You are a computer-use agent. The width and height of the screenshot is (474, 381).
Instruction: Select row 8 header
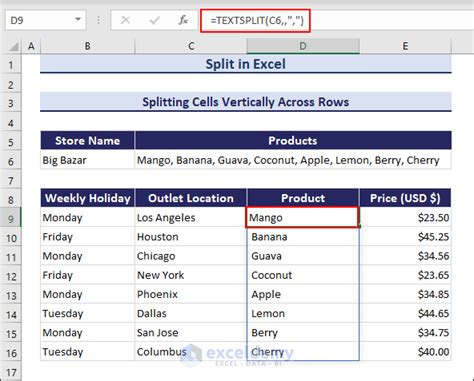(11, 199)
